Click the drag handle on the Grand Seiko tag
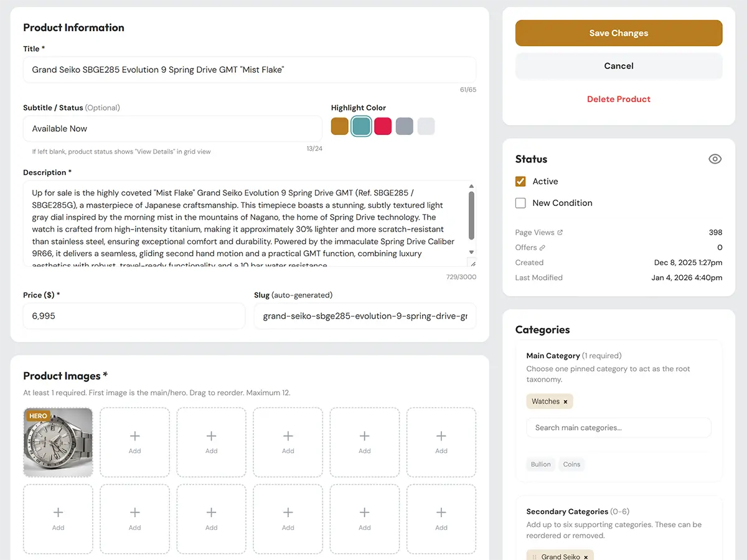 (535, 556)
